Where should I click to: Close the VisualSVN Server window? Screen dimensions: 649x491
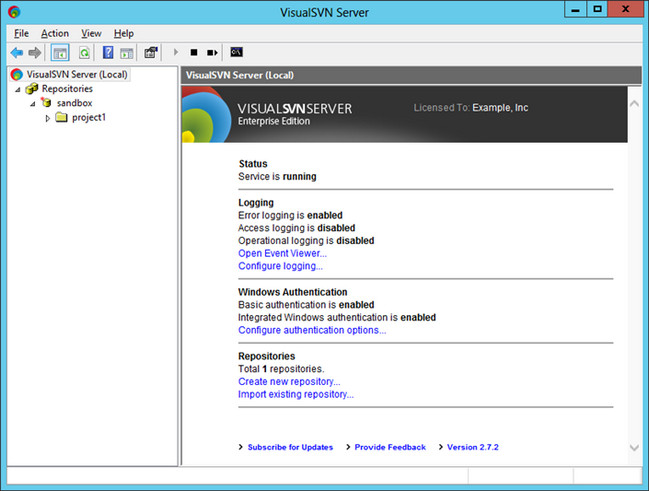625,10
